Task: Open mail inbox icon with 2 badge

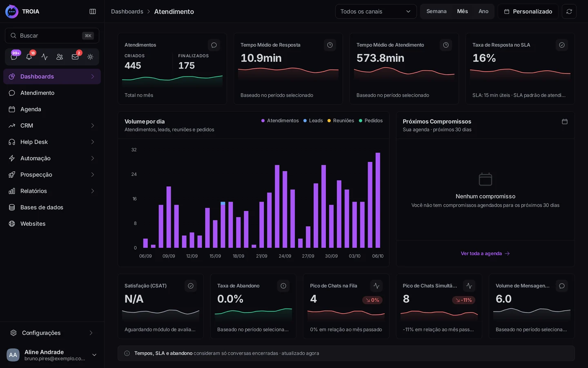Action: pos(75,57)
